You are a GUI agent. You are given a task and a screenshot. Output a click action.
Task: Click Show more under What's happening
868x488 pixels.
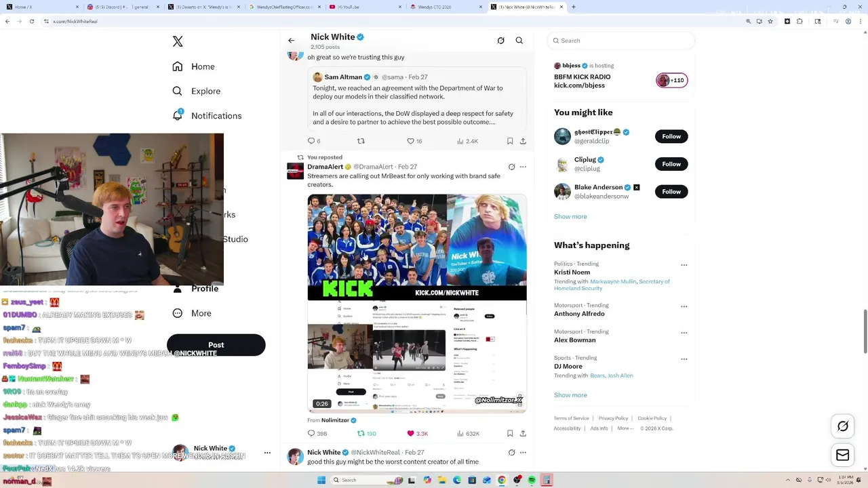tap(570, 395)
